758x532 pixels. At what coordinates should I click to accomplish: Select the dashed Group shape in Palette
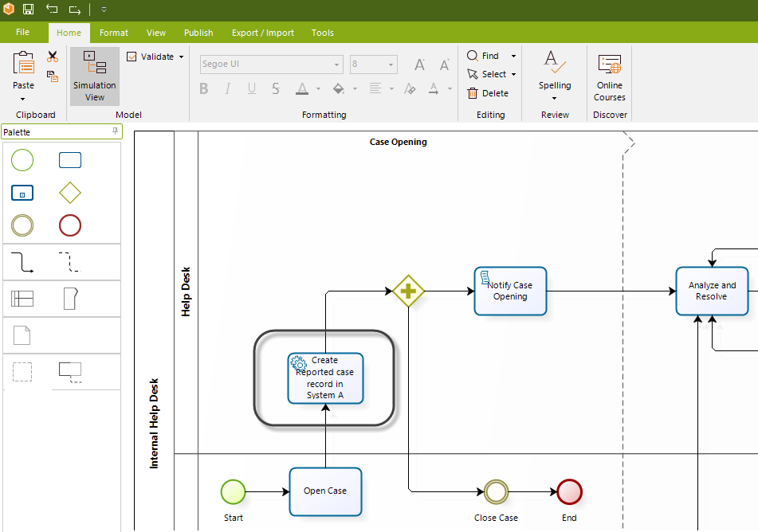click(22, 372)
